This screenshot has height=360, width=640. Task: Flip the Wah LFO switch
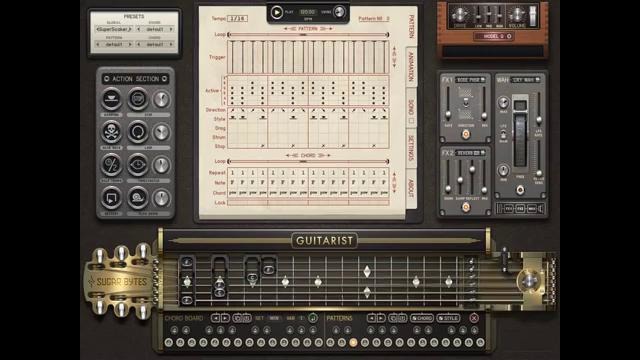click(504, 134)
